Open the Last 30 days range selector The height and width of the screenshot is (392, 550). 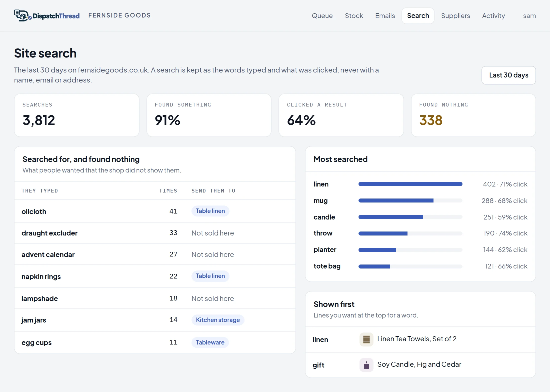click(508, 75)
